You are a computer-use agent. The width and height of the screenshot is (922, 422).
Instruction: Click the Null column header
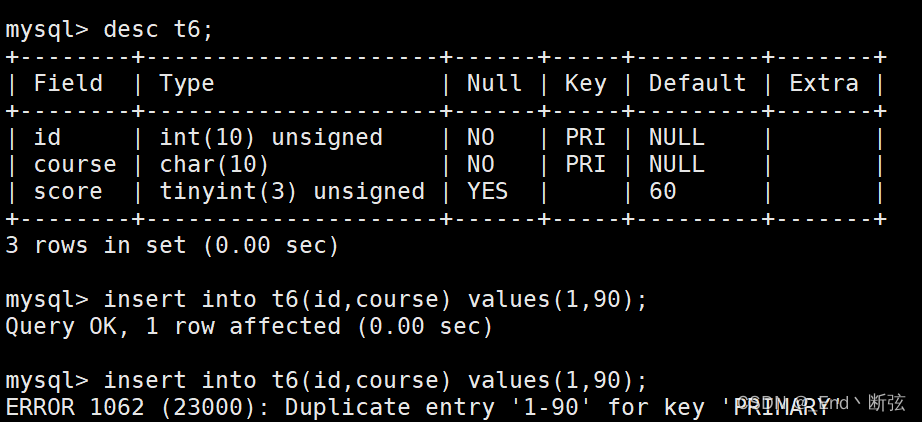pyautogui.click(x=494, y=83)
